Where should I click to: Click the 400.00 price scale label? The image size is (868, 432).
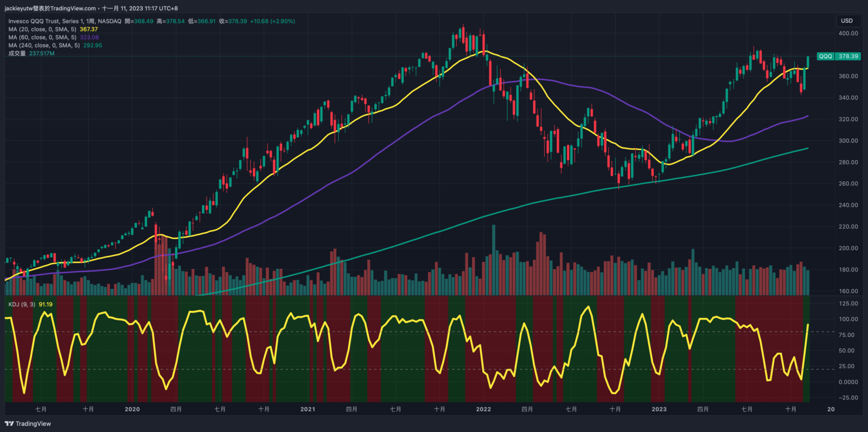pyautogui.click(x=848, y=33)
